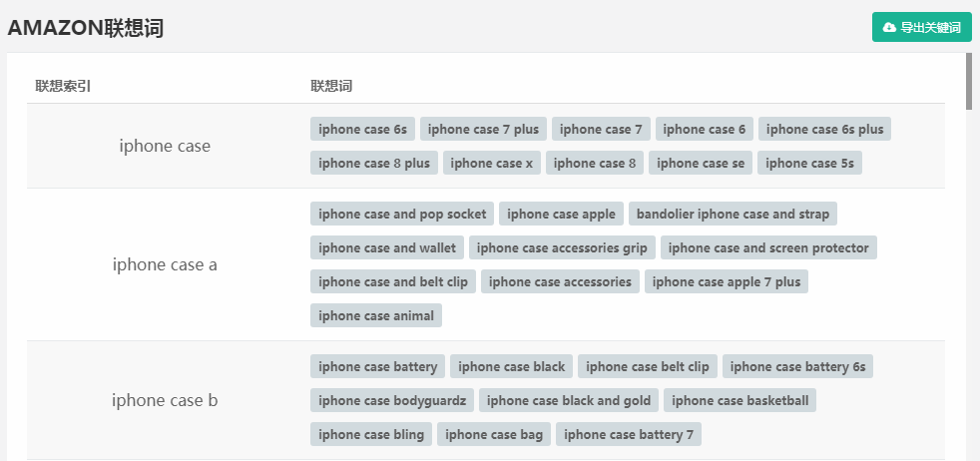Select the 'iphone case apple 7 plus' tag
The image size is (980, 461).
[727, 281]
